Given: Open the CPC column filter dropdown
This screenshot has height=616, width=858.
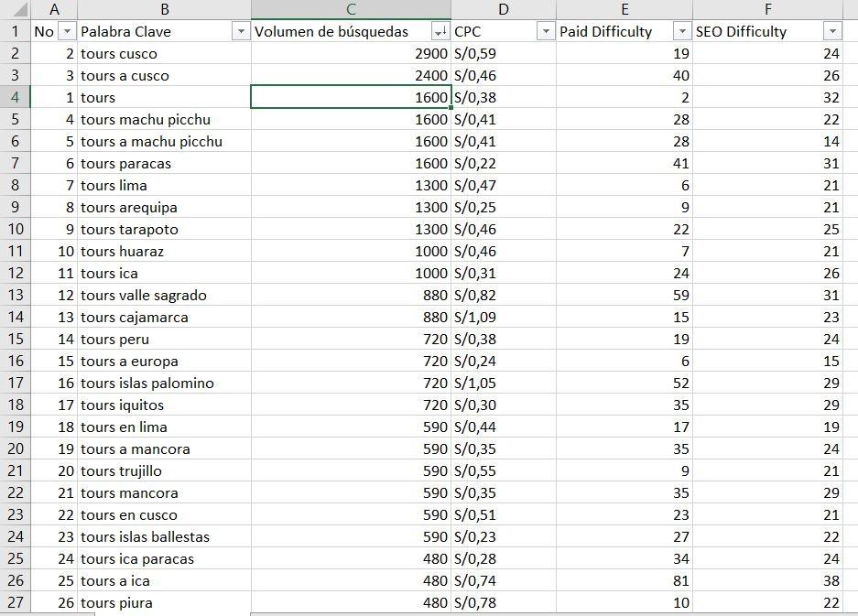Looking at the screenshot, I should (x=546, y=32).
